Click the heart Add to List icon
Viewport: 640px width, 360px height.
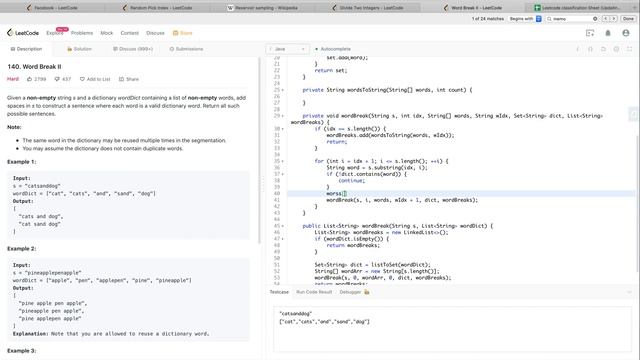(x=82, y=79)
